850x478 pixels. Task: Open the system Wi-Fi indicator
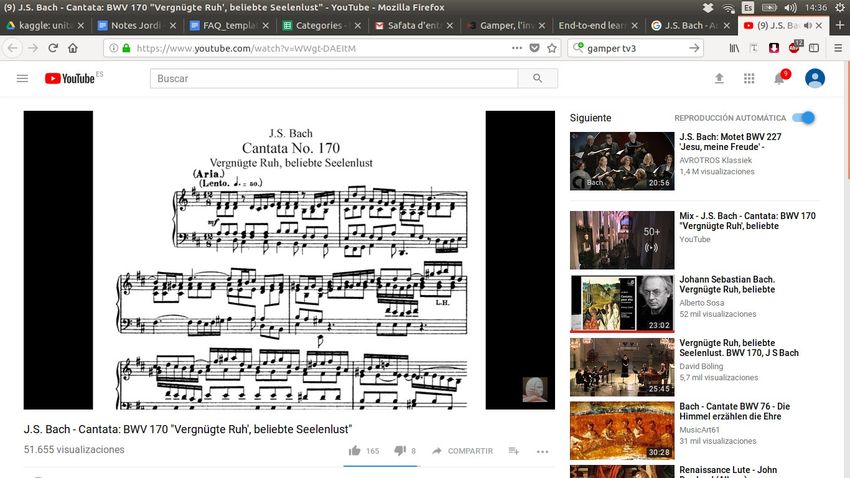coord(728,8)
